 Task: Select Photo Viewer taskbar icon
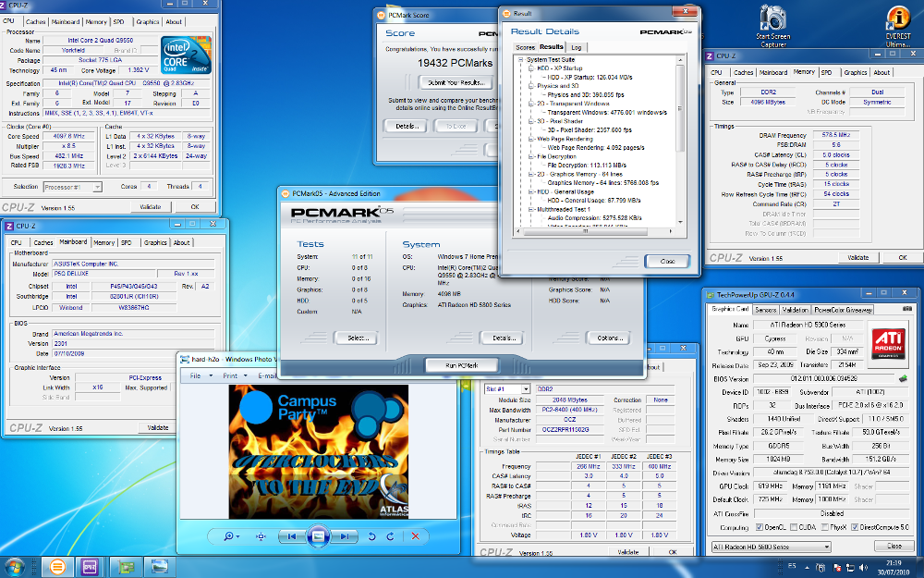[159, 568]
